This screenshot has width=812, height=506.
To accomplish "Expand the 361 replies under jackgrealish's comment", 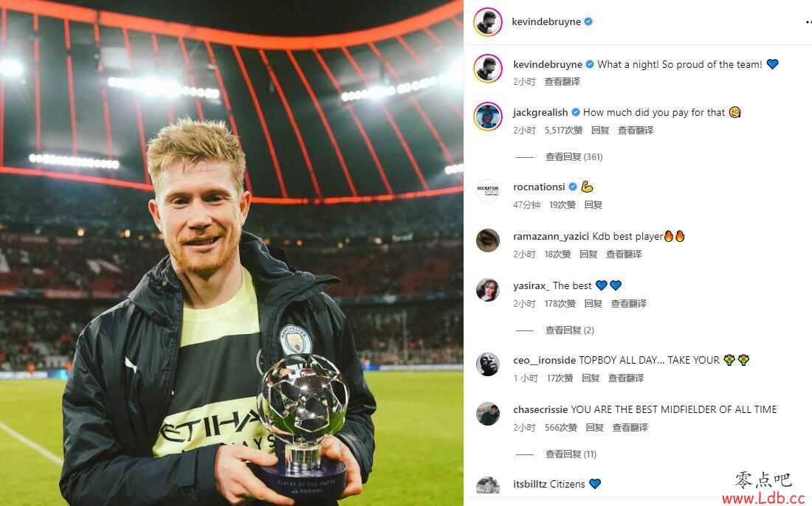I will click(574, 157).
